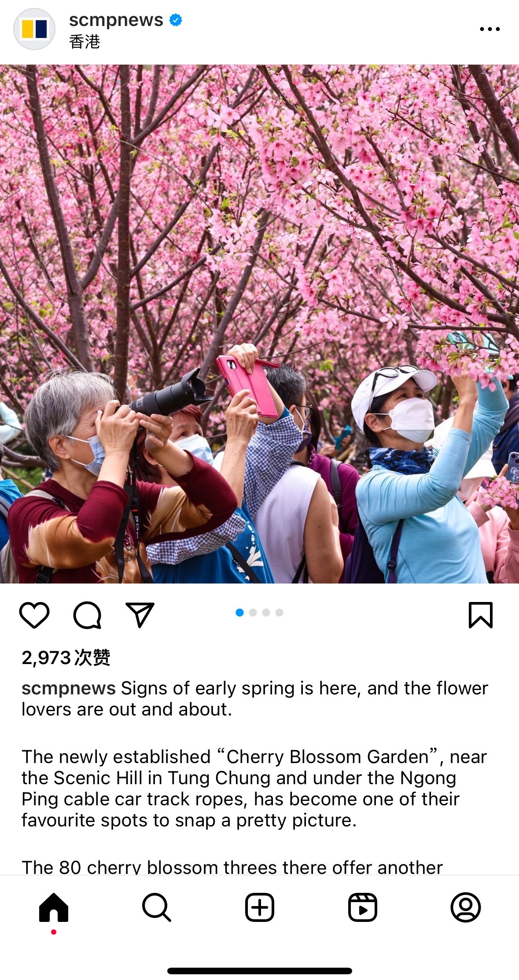Tap the 香港 location label
This screenshot has width=519, height=980.
click(x=85, y=42)
